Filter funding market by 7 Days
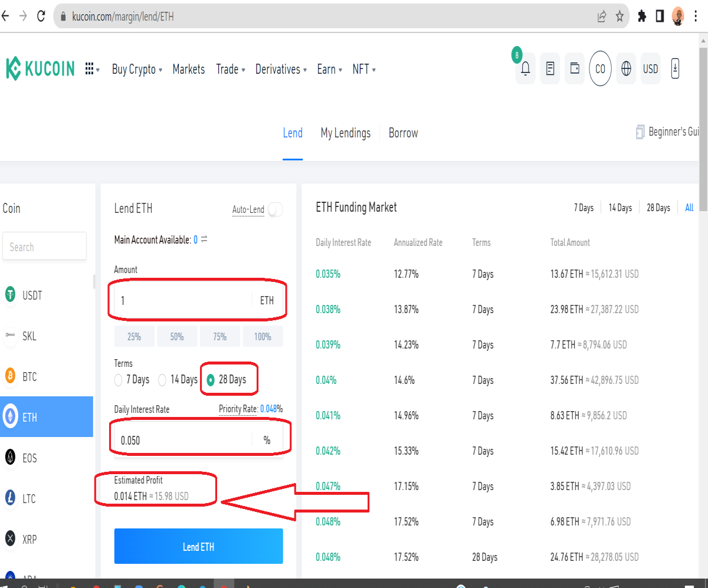 click(584, 208)
